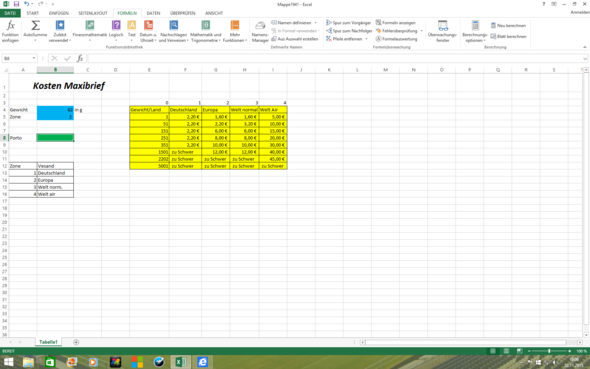This screenshot has width=590, height=369.
Task: Open the Namens-Manager
Action: (x=260, y=31)
